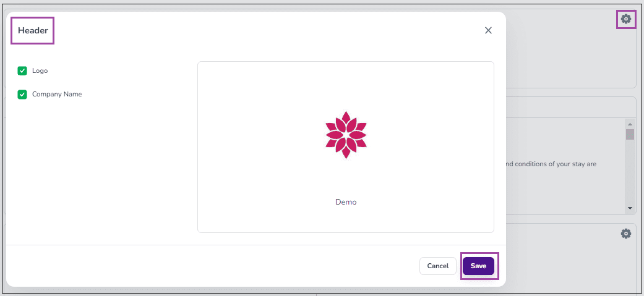
Task: Click the scrollbar thumb in background panel
Action: 630,134
